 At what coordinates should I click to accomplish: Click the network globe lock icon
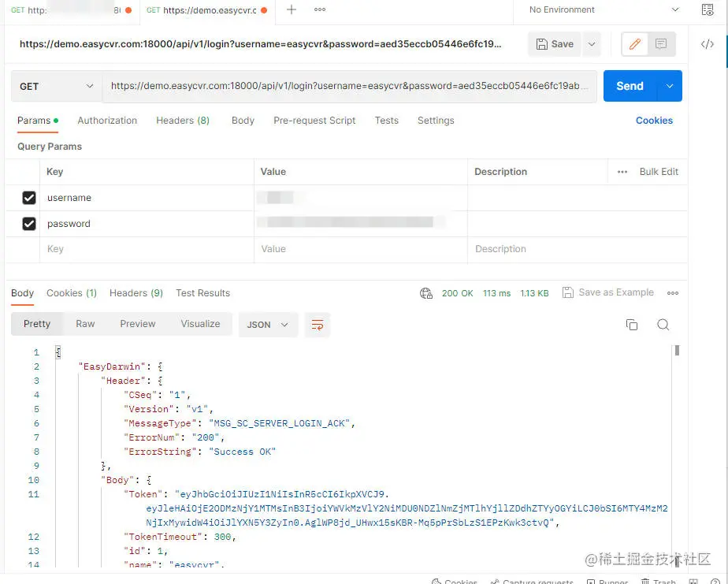426,293
